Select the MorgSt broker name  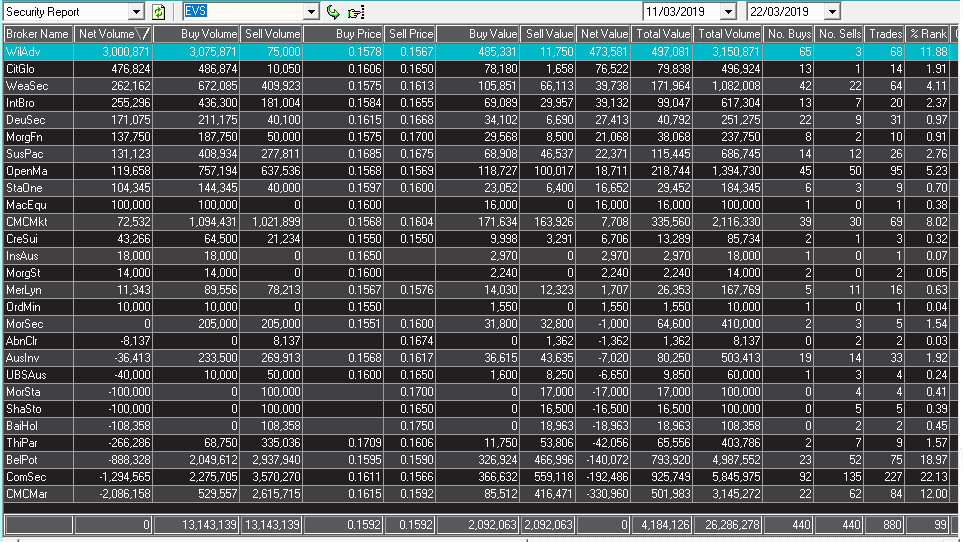point(23,273)
